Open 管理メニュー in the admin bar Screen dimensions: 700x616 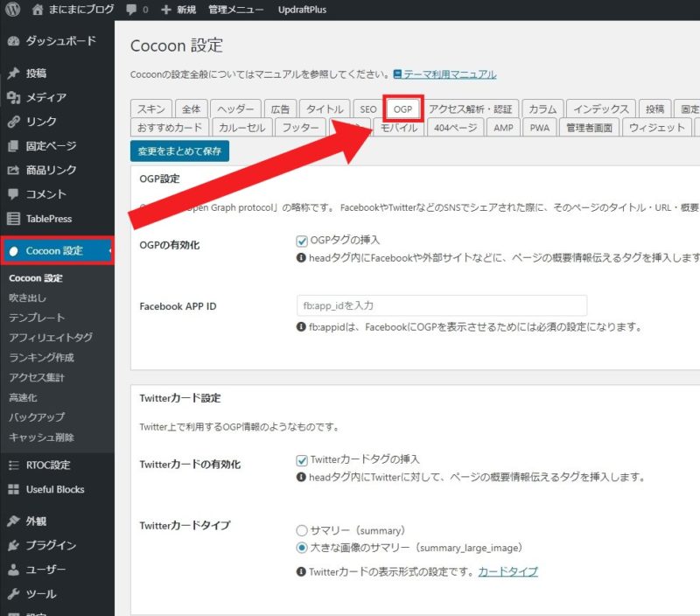[x=236, y=10]
